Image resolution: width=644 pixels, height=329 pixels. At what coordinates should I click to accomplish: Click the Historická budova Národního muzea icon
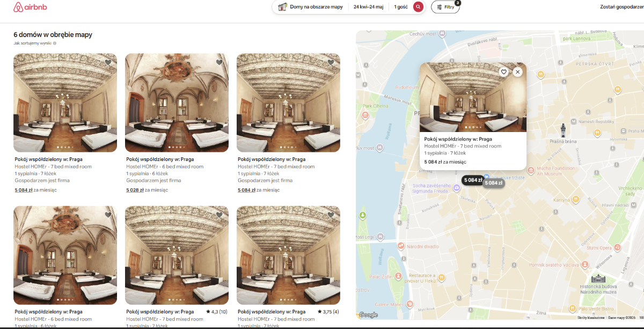click(x=598, y=279)
